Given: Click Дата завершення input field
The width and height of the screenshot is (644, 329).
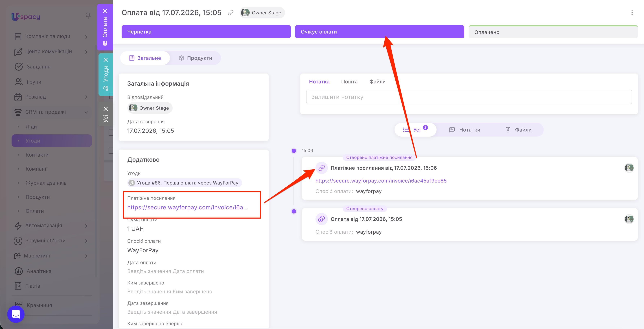Looking at the screenshot, I should 172,312.
